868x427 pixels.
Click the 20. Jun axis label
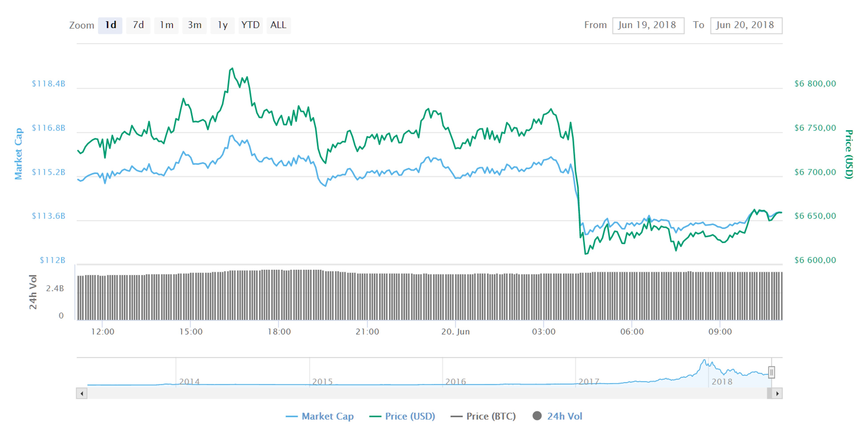click(455, 332)
